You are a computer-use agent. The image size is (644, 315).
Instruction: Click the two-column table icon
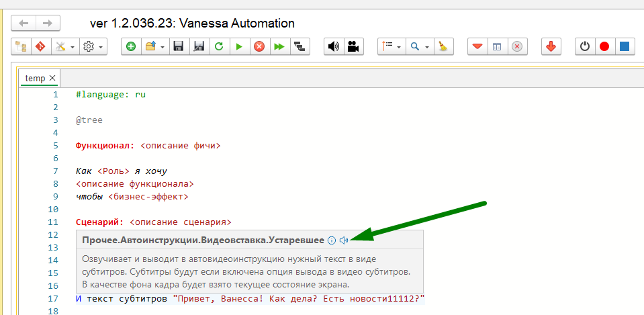tap(497, 46)
